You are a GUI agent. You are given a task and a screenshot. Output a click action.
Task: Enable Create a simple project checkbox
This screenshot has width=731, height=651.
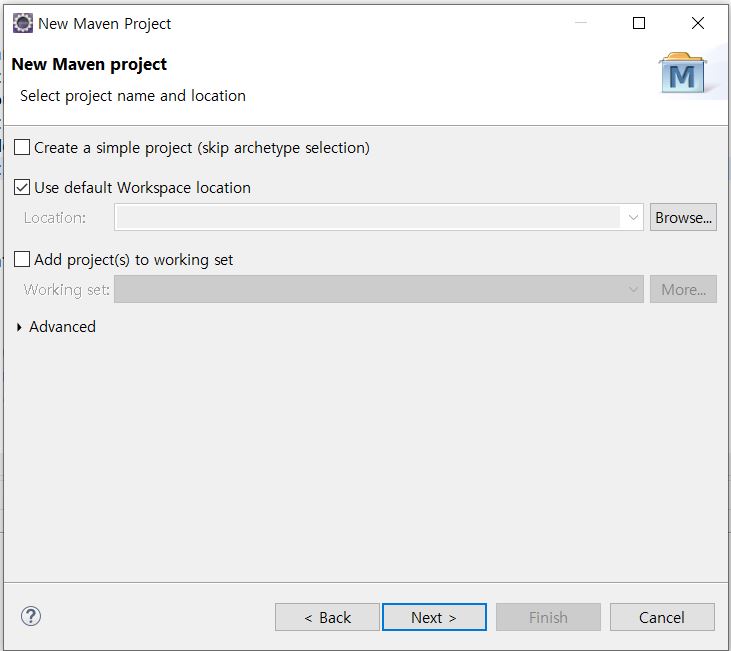pyautogui.click(x=22, y=148)
